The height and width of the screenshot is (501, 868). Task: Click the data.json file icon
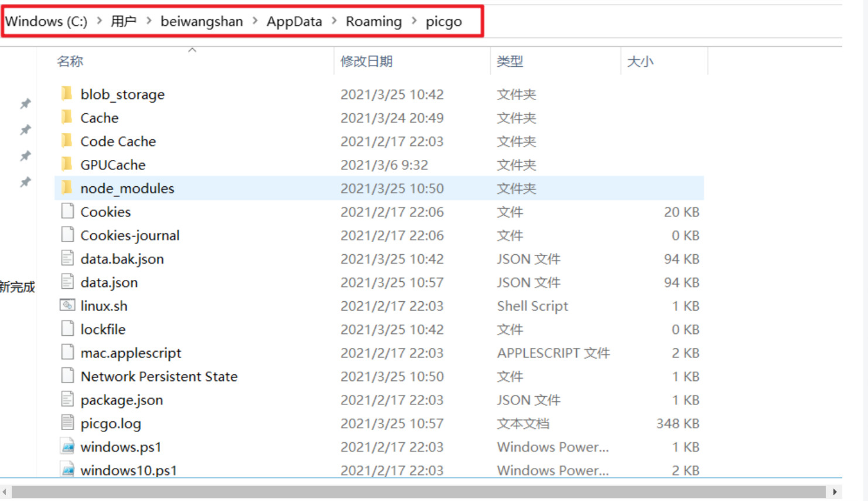(x=67, y=281)
